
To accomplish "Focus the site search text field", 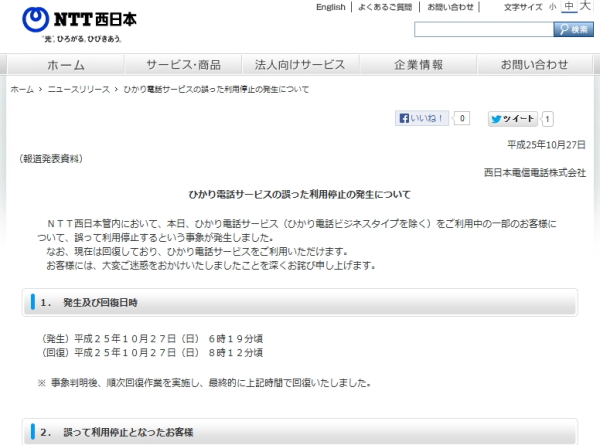I will pyautogui.click(x=482, y=29).
